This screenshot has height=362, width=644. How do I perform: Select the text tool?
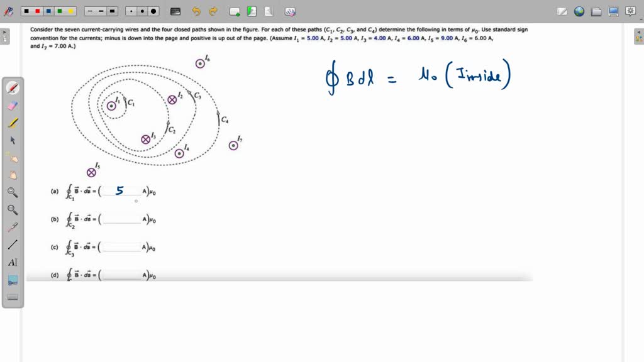coord(13,262)
